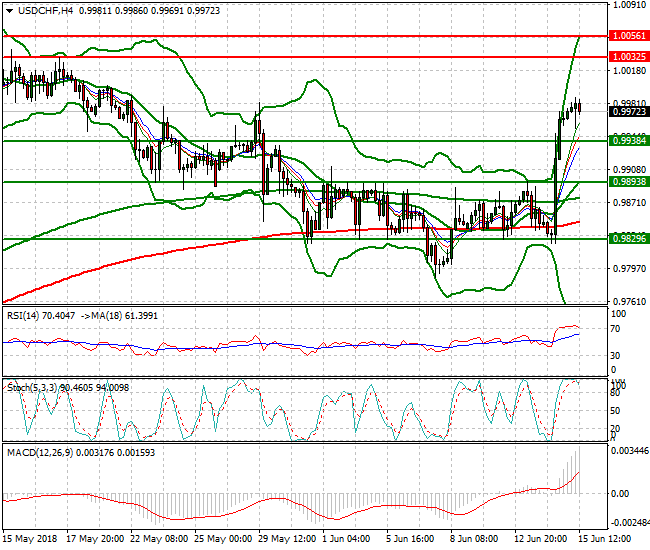Image resolution: width=650 pixels, height=550 pixels.
Task: Click the 15 May 2018 date label
Action: pos(30,539)
